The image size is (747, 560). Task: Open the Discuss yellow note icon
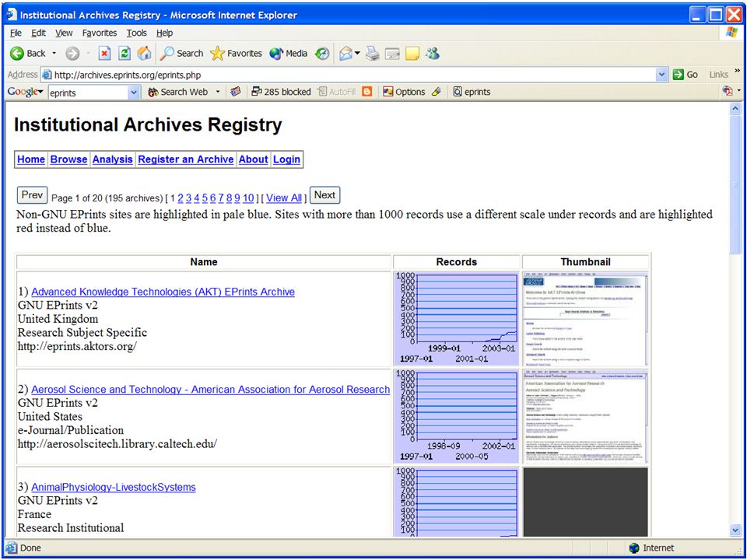click(x=412, y=54)
